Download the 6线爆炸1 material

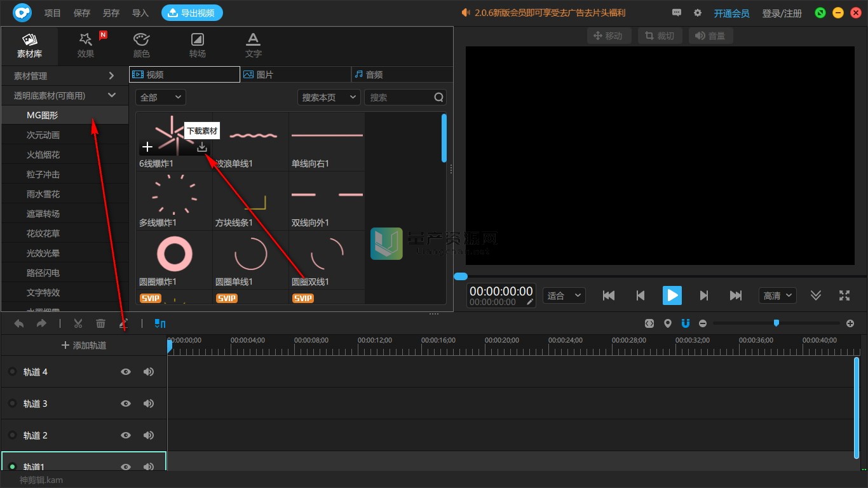click(x=202, y=147)
